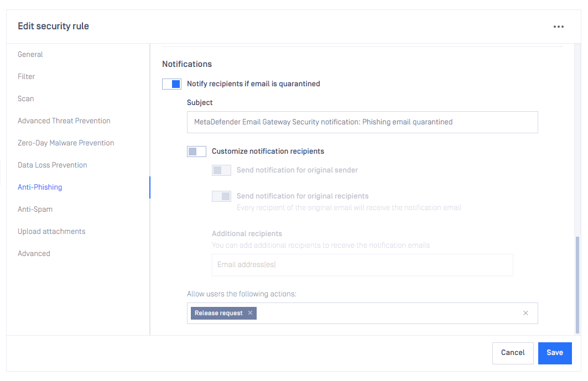Remove the Release request tag
The height and width of the screenshot is (381, 588).
[250, 313]
